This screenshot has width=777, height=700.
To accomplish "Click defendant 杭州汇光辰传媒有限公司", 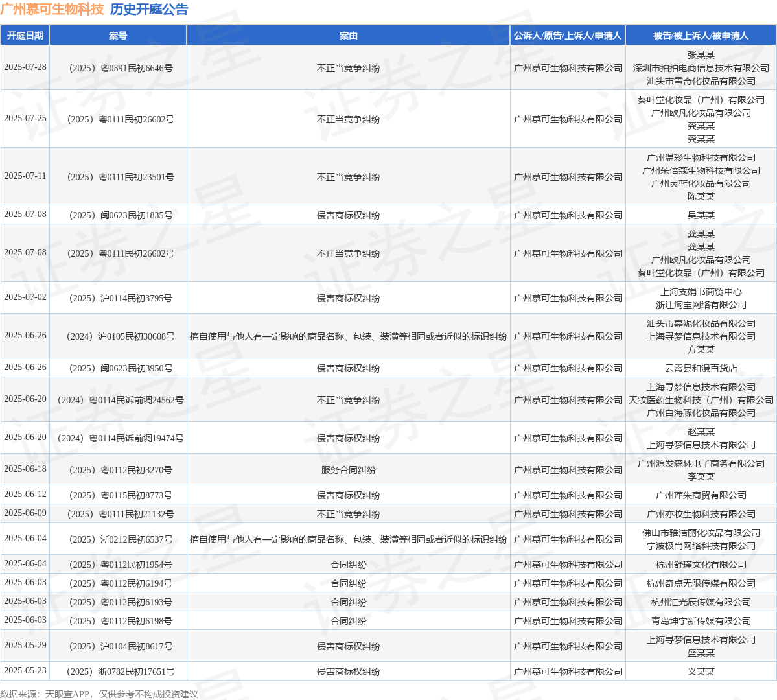I will (701, 602).
